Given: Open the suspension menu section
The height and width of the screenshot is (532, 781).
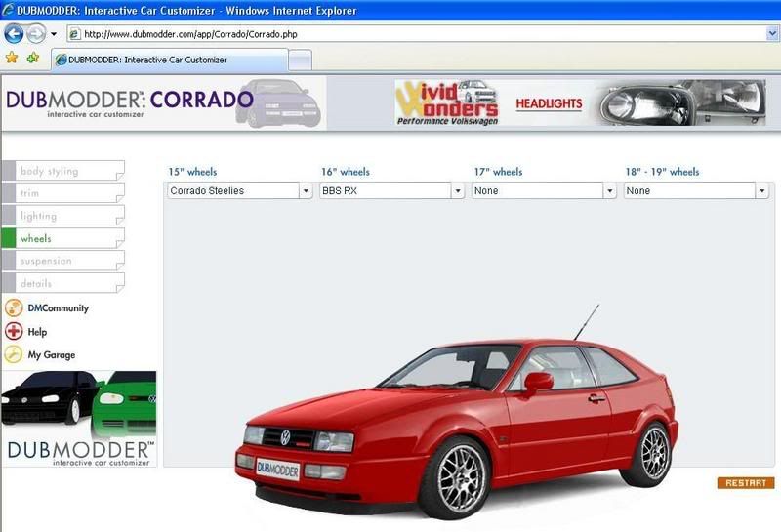Looking at the screenshot, I should 63,261.
